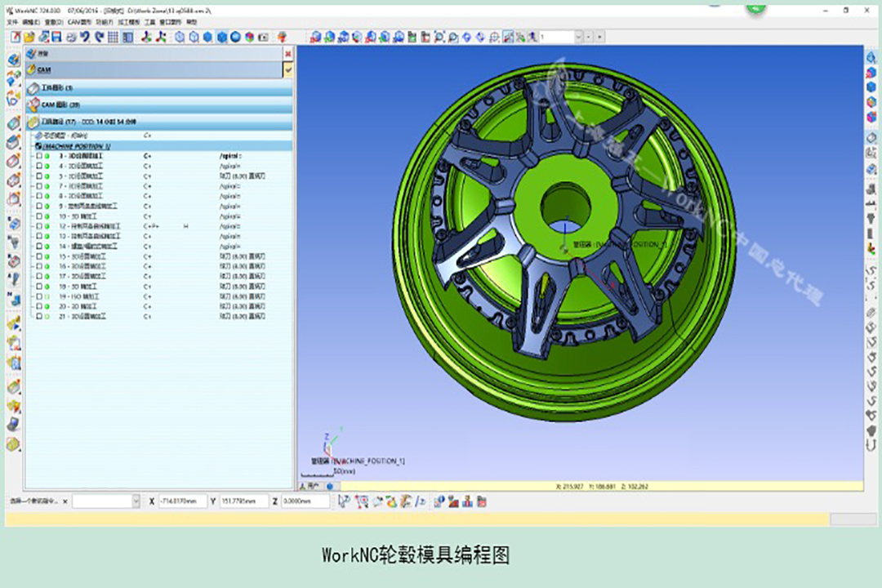Open a file with the yellow folder icon
Viewport: 882px width, 588px height.
tap(29, 37)
